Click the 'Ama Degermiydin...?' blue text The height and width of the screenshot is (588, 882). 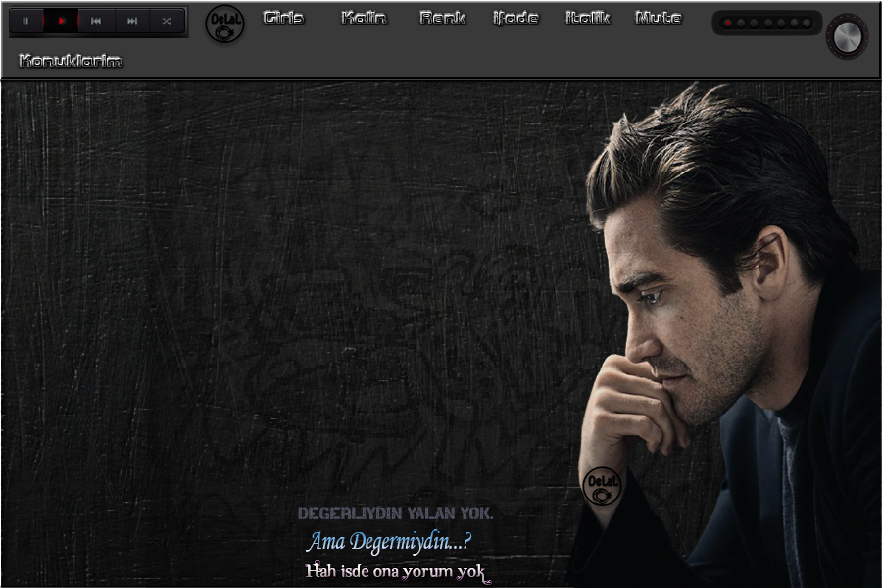coord(389,541)
